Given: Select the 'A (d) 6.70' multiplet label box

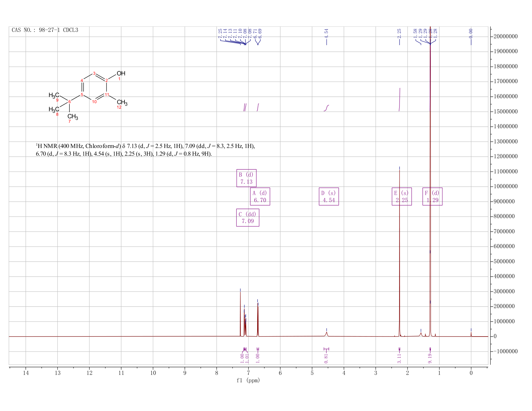Looking at the screenshot, I should 260,196.
